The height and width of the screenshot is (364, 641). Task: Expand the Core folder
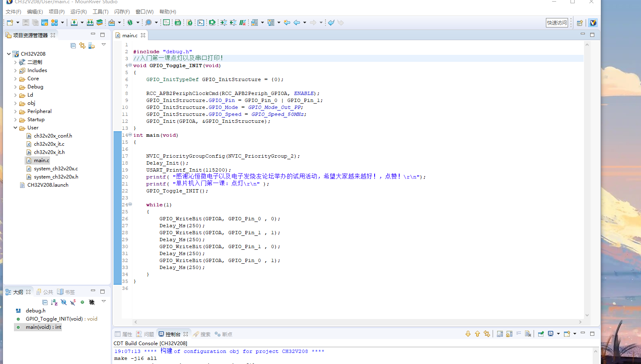click(16, 79)
